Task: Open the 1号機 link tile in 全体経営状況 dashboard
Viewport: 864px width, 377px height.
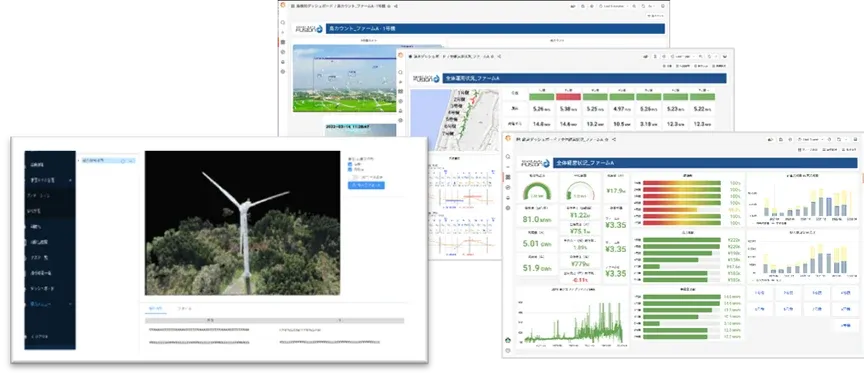Action: pyautogui.click(x=760, y=293)
